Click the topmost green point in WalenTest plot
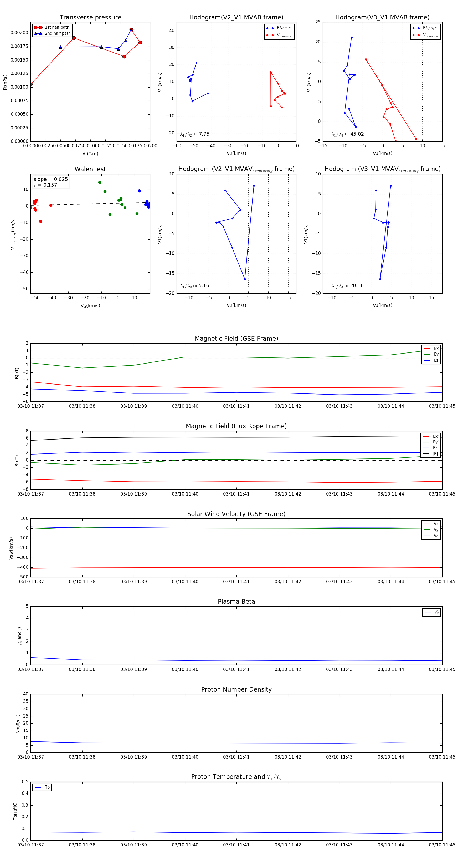The height and width of the screenshot is (868, 473). pyautogui.click(x=100, y=183)
